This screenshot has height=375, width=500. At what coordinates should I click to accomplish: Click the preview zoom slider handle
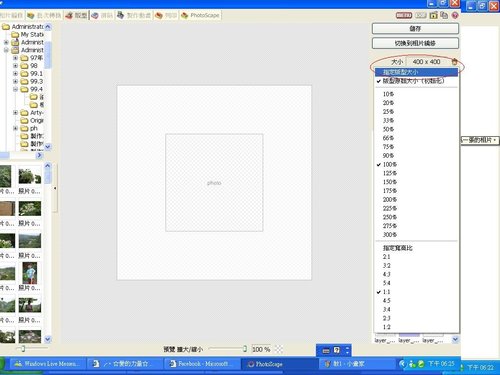(245, 349)
